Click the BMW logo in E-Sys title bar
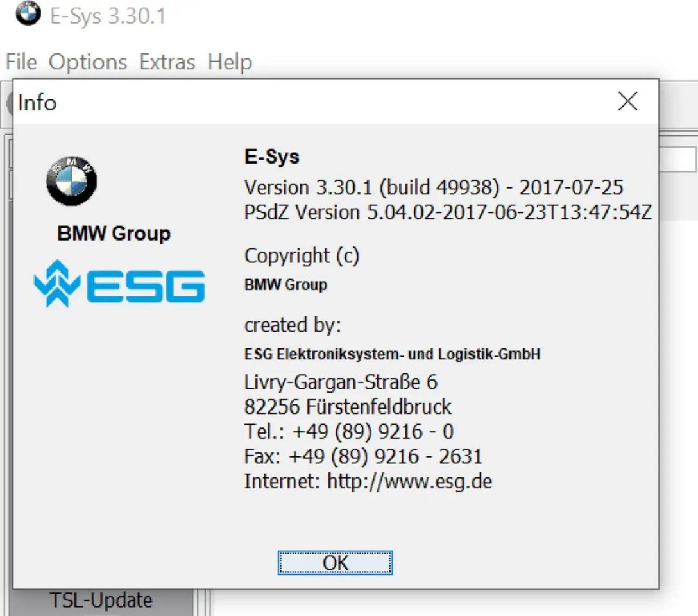 (x=28, y=13)
